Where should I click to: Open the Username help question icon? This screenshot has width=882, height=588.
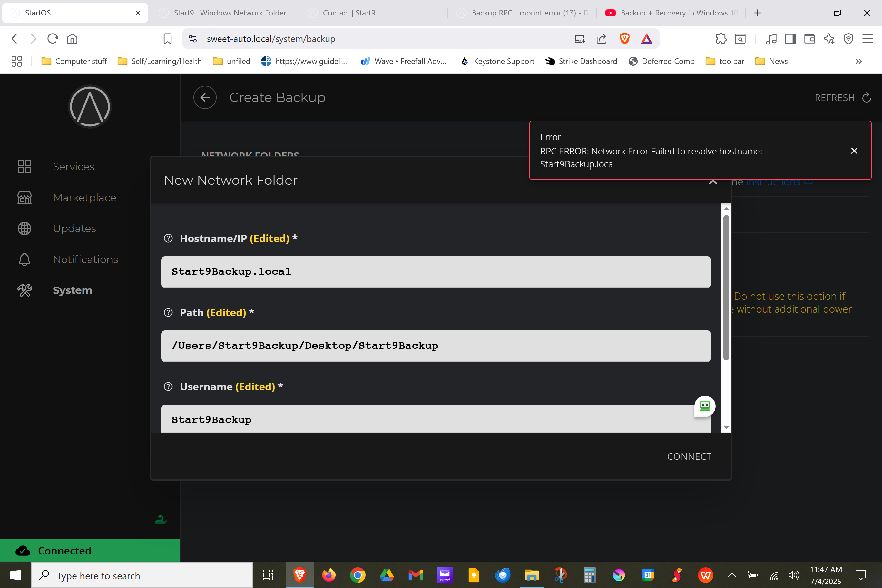[168, 387]
